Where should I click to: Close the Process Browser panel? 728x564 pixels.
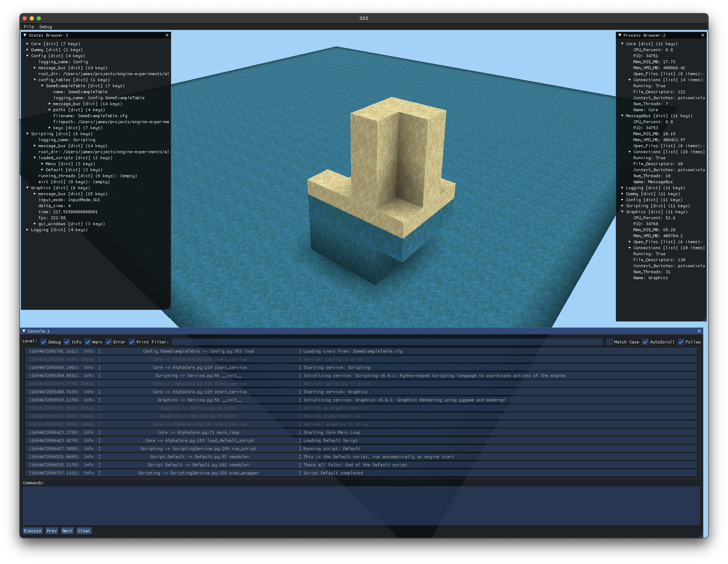703,35
